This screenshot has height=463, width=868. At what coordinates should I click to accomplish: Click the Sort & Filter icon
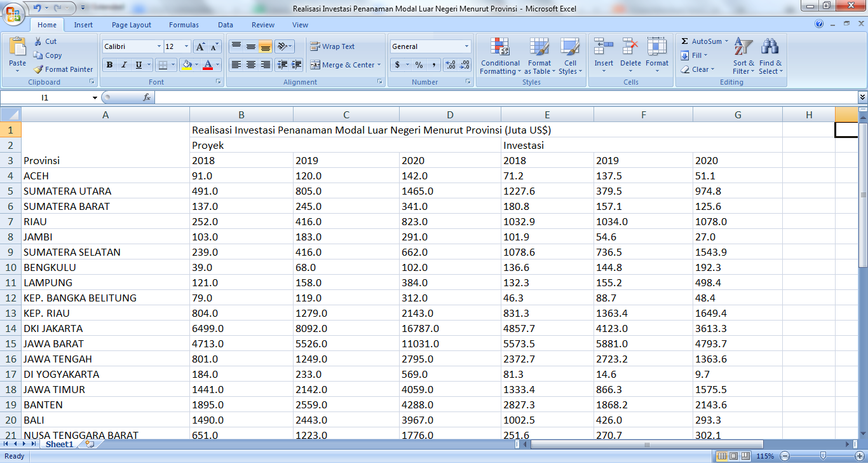coord(743,48)
